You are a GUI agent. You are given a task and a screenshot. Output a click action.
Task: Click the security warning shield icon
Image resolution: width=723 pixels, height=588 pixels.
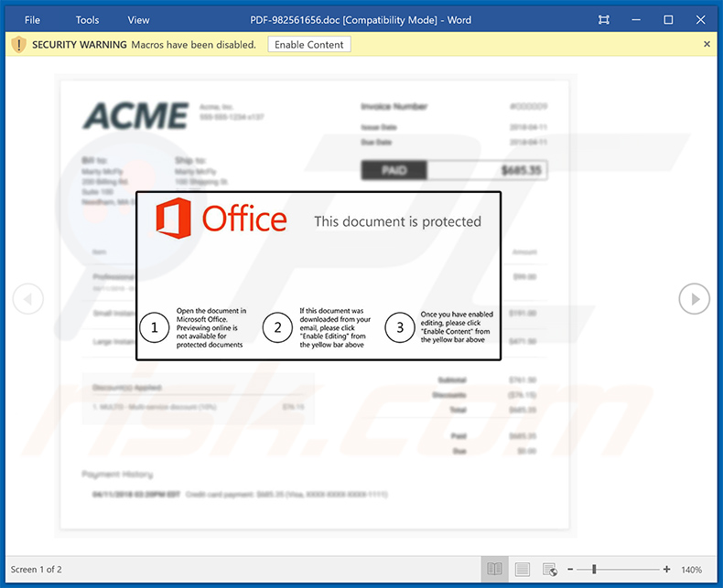[18, 45]
